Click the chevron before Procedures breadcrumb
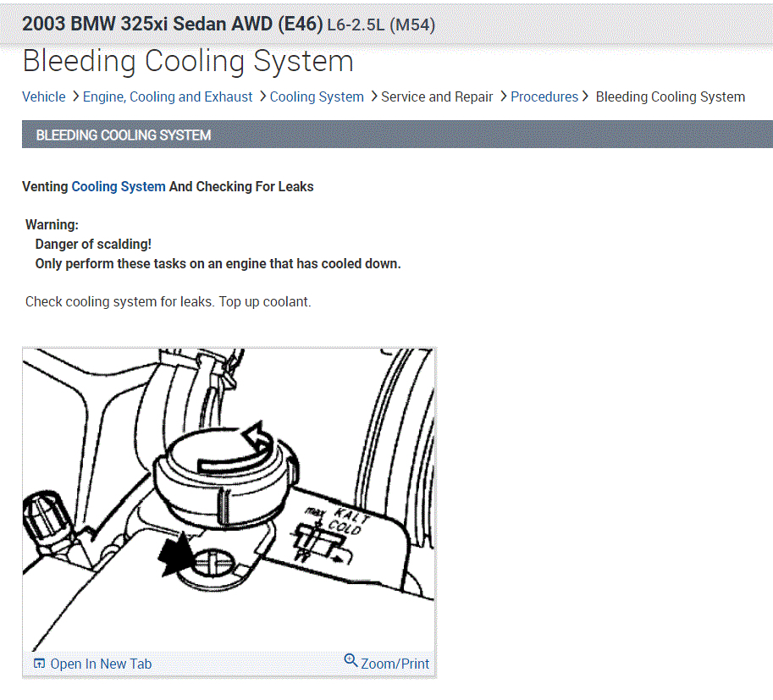773x700 pixels. click(503, 96)
